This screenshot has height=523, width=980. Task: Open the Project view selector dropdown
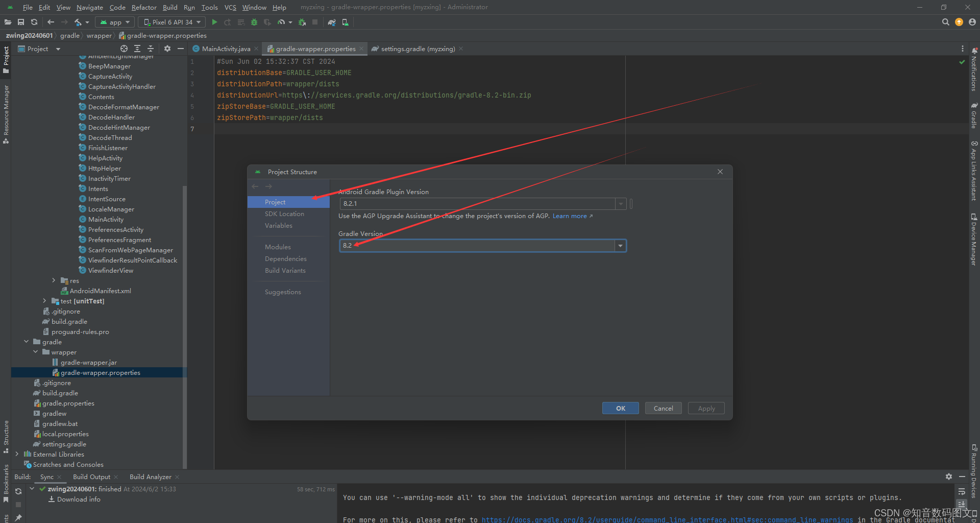point(39,49)
